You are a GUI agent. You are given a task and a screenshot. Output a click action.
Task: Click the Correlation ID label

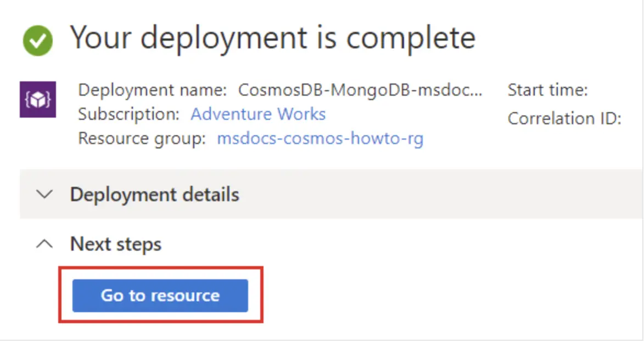click(564, 118)
